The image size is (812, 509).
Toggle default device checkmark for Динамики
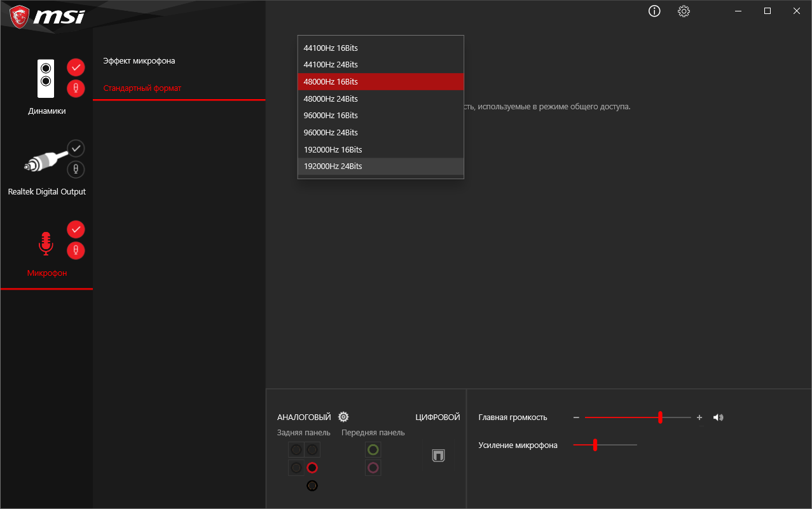[76, 67]
